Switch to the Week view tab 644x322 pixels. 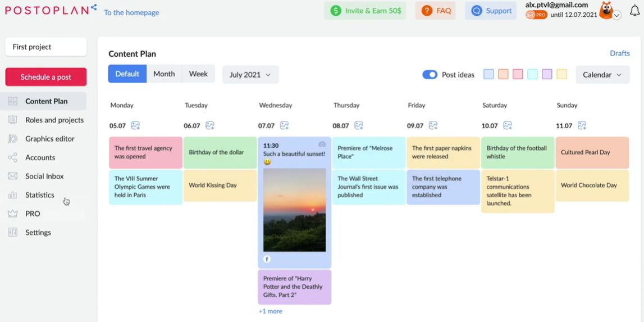198,74
